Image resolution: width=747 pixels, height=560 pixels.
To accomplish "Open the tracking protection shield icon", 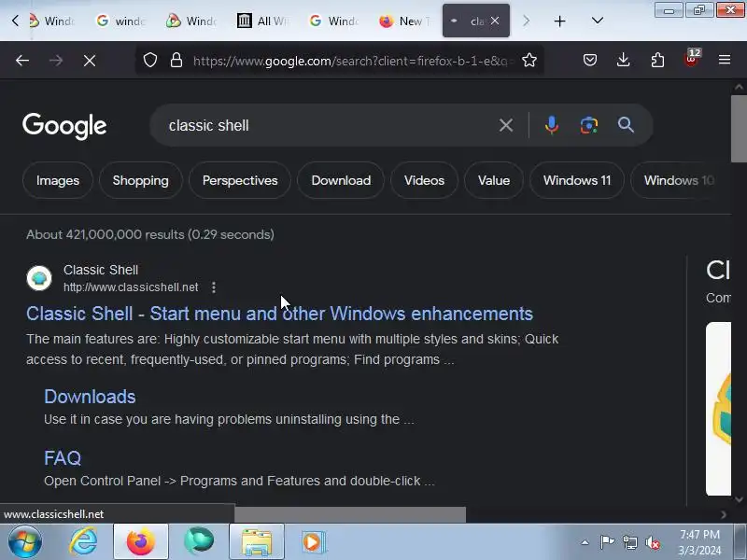I will [x=150, y=60].
